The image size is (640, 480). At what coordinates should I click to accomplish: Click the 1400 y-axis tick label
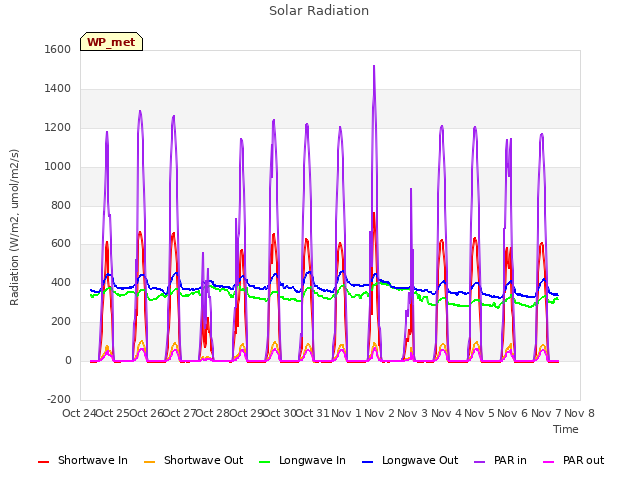point(58,88)
